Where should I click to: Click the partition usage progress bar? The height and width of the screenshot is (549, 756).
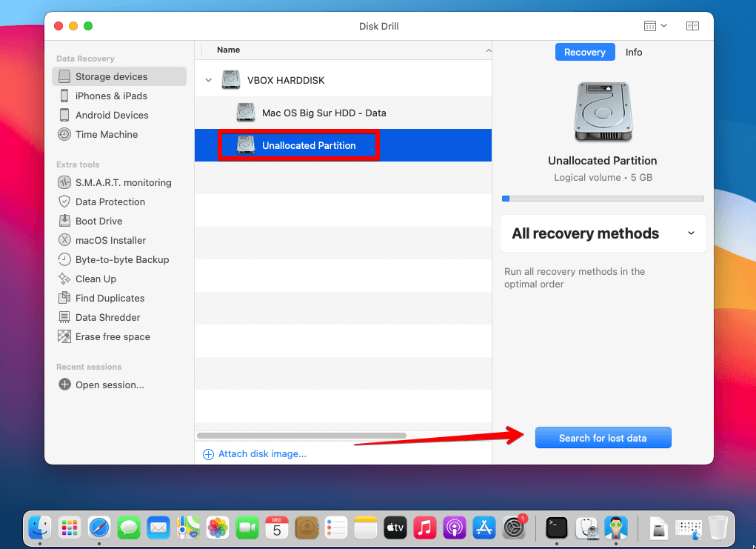point(603,199)
